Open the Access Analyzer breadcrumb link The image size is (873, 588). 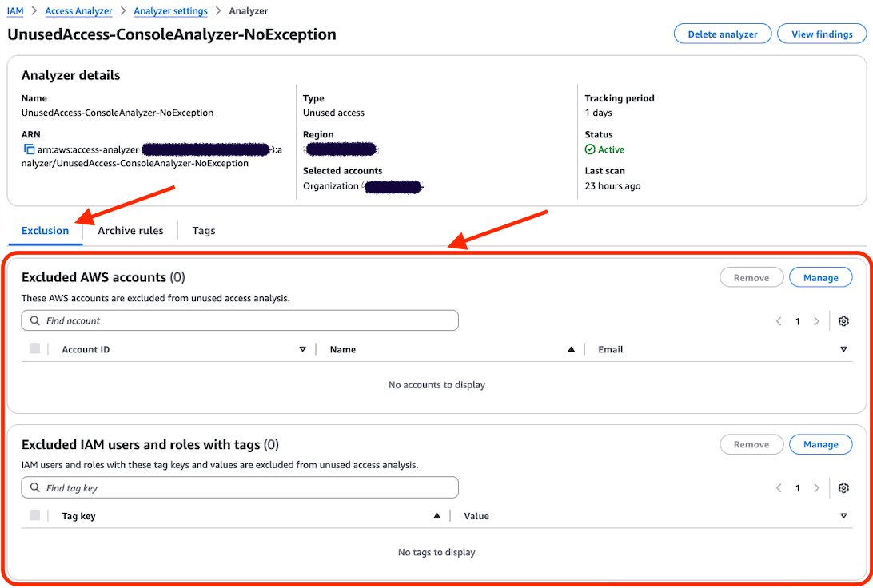click(78, 10)
